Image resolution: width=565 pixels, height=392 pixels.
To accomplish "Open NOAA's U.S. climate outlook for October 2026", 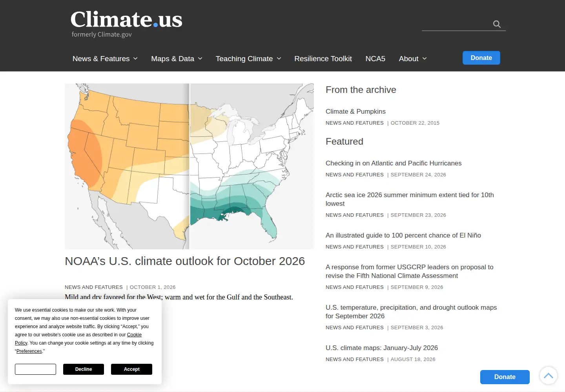I will pos(185,261).
